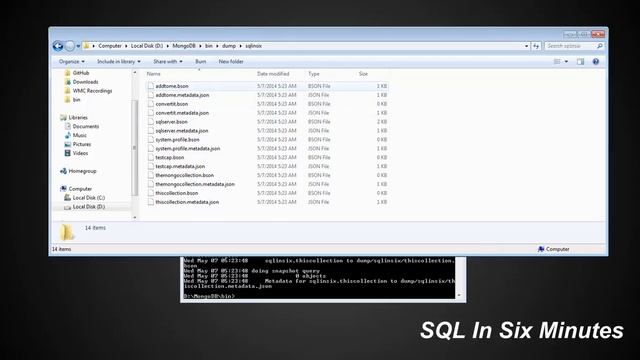Select bin folder in navigation pane
This screenshot has width=640, height=360.
coord(76,100)
